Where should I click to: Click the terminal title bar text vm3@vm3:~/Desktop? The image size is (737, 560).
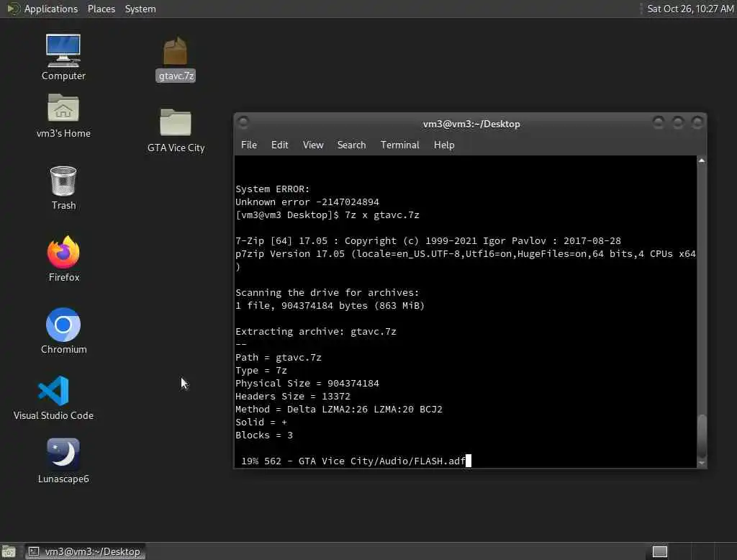coord(471,124)
